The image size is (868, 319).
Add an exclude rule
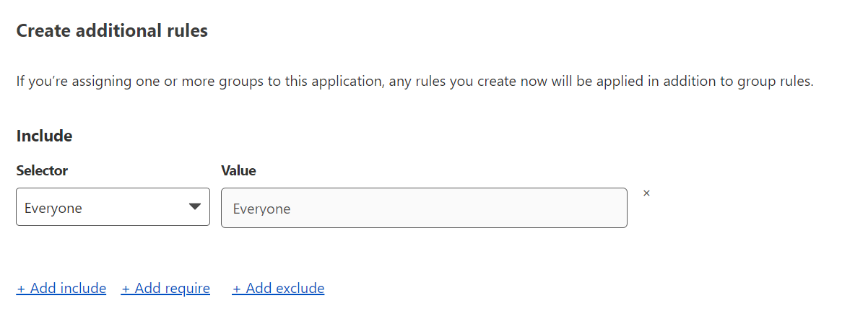click(x=279, y=289)
